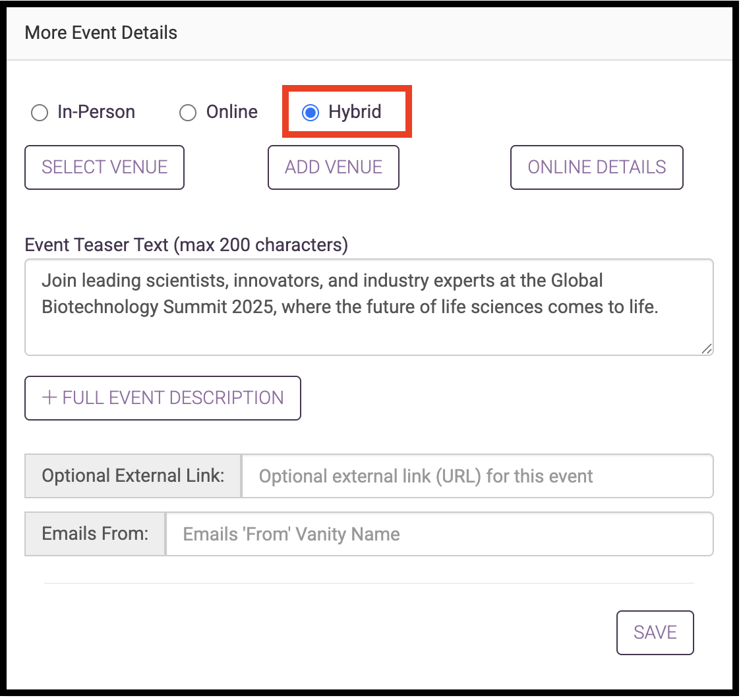This screenshot has height=700, width=741.
Task: Expand the FULL EVENT DESCRIPTION section
Action: (163, 398)
